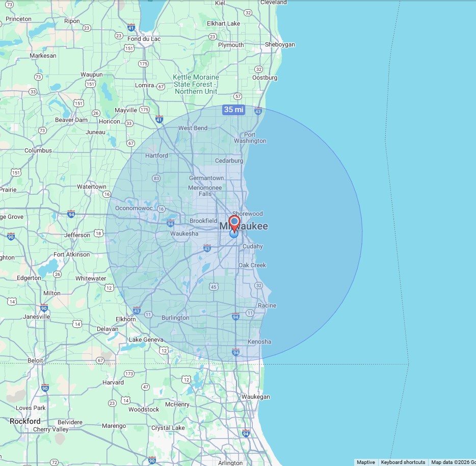Click the Route 57 shield above the circle
This screenshot has width=476, height=466.
tap(237, 96)
